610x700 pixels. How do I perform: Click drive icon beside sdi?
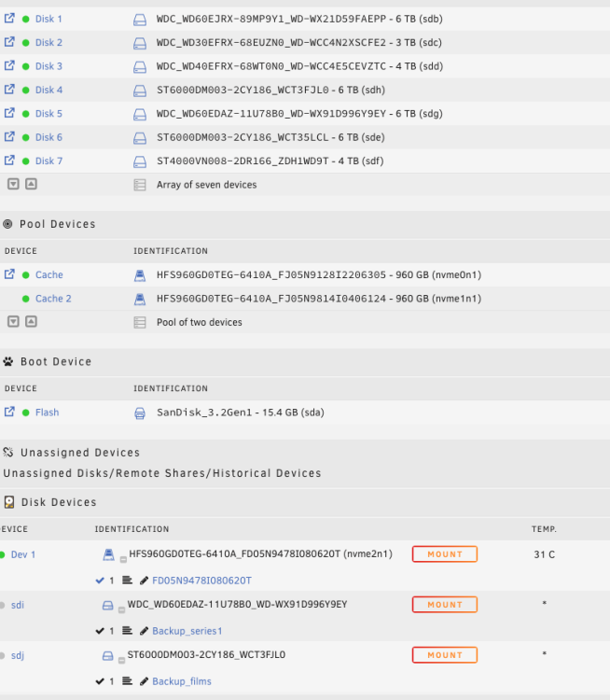point(107,606)
